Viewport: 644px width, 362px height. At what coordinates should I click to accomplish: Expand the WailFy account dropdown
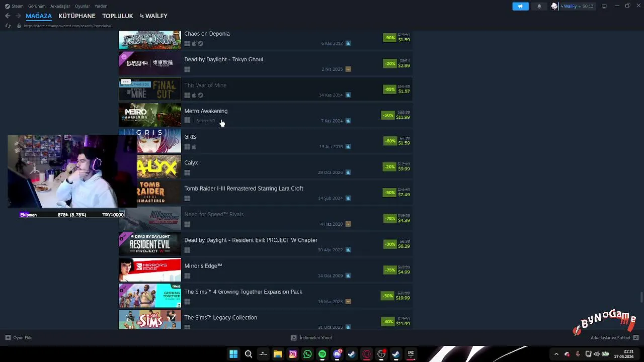coord(577,6)
